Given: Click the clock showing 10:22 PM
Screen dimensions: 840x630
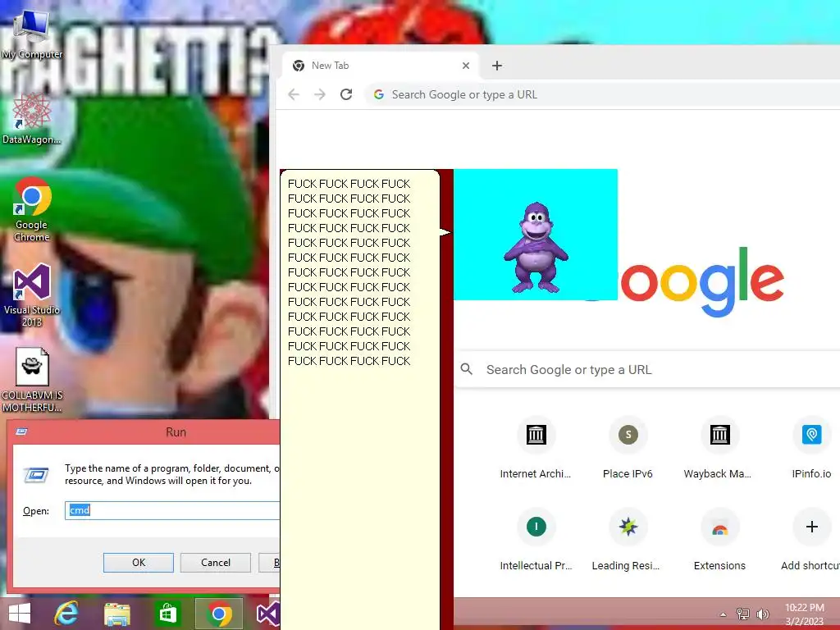Looking at the screenshot, I should click(x=804, y=614).
